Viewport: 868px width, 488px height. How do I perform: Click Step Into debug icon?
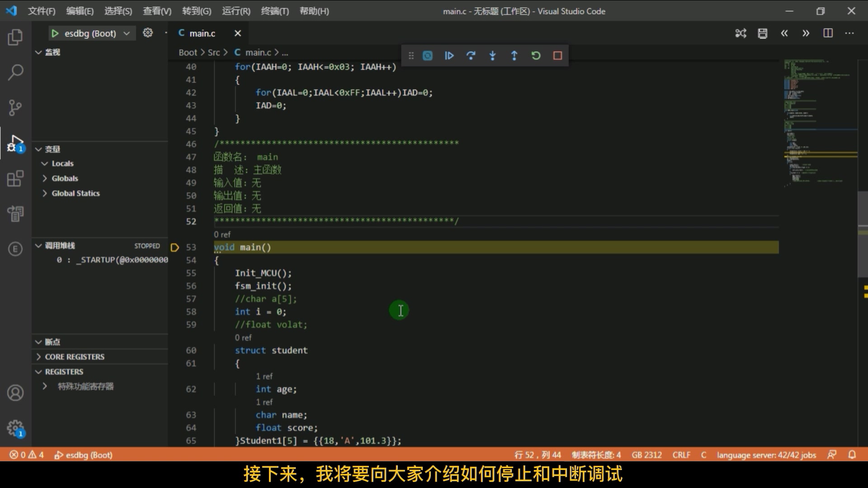click(492, 56)
